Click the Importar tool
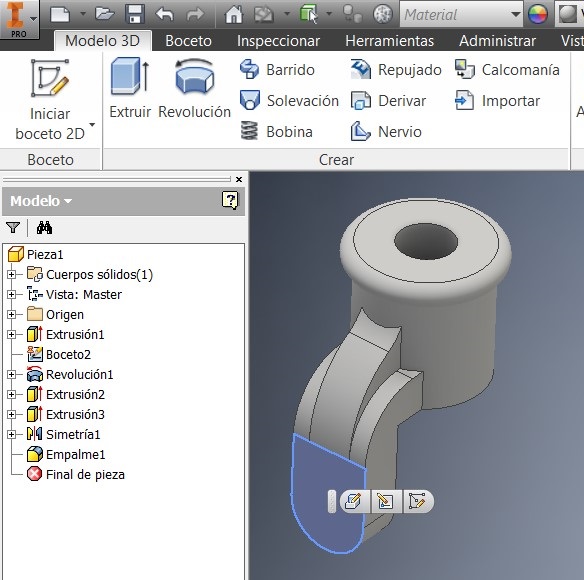 tap(497, 101)
